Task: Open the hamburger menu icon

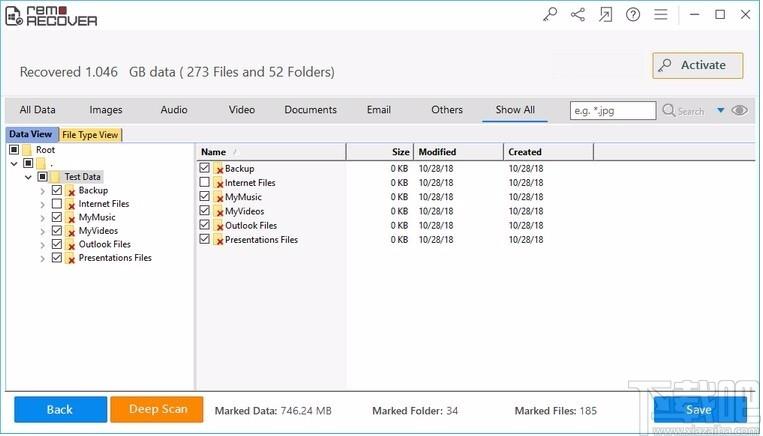Action: tap(660, 15)
